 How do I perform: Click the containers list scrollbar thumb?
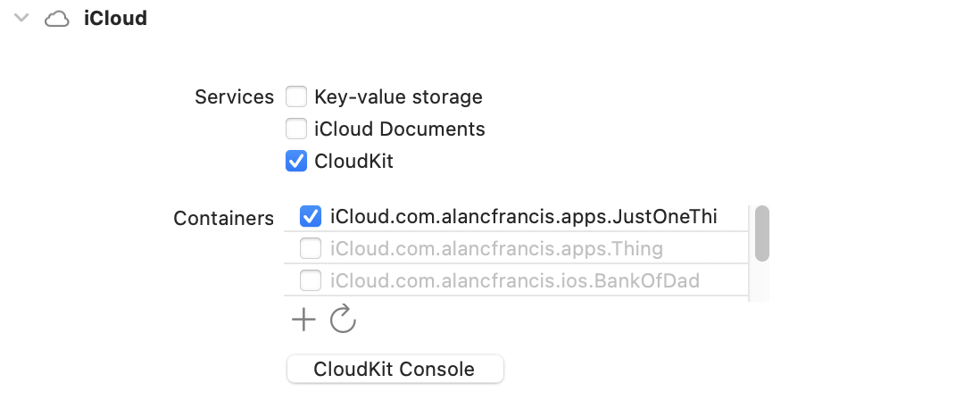tap(762, 233)
